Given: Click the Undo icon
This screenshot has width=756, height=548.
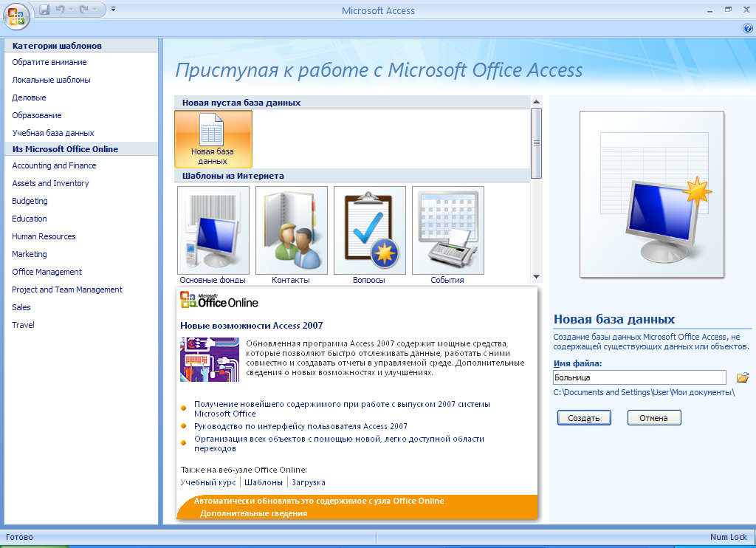Looking at the screenshot, I should pos(61,9).
